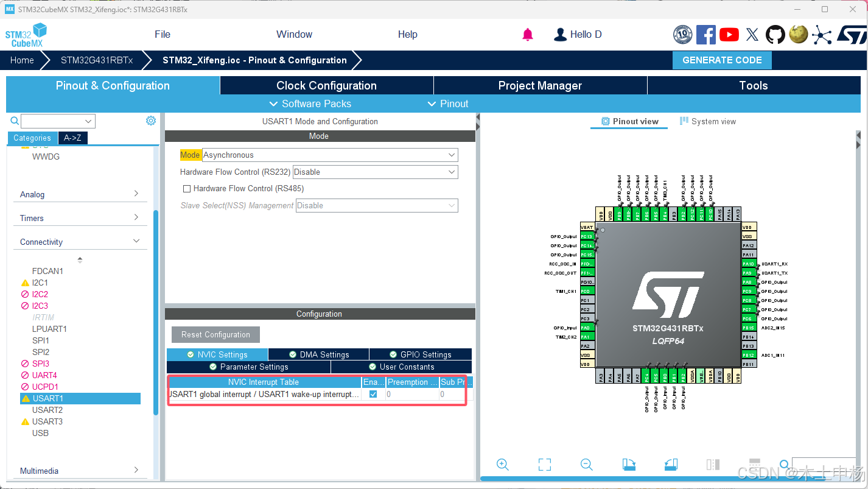Sort by Preemption Priority column header

tap(412, 382)
